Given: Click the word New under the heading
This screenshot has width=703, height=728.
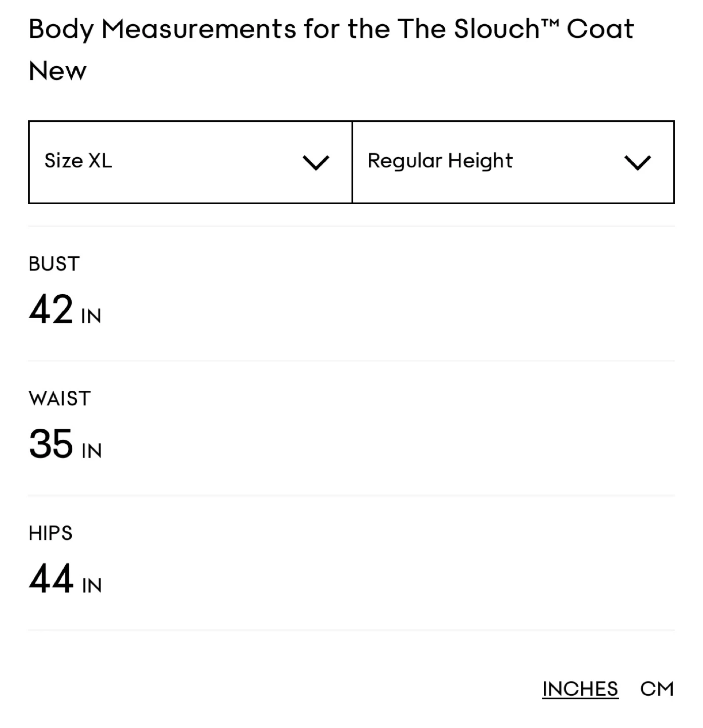Looking at the screenshot, I should [58, 71].
